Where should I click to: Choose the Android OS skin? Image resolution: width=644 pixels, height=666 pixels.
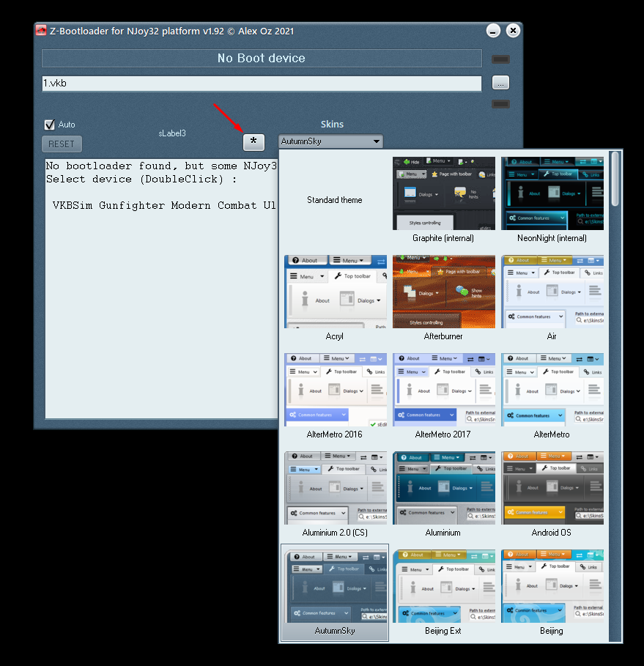tap(552, 494)
